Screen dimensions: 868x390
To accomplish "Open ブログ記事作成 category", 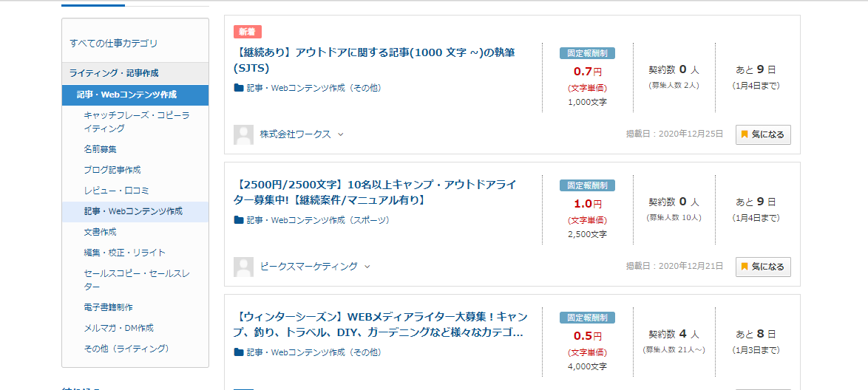I will (112, 170).
